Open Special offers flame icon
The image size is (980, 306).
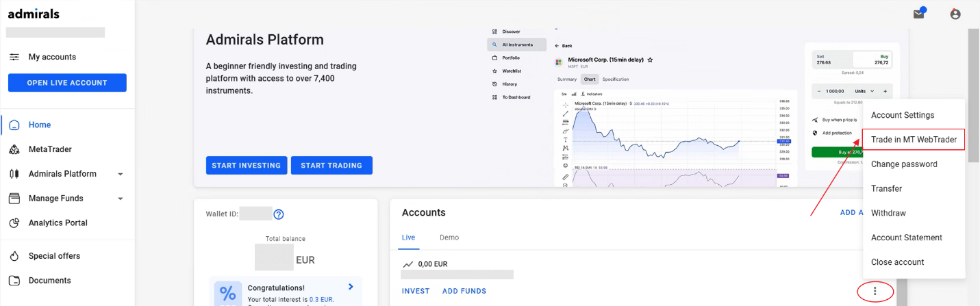coord(14,256)
